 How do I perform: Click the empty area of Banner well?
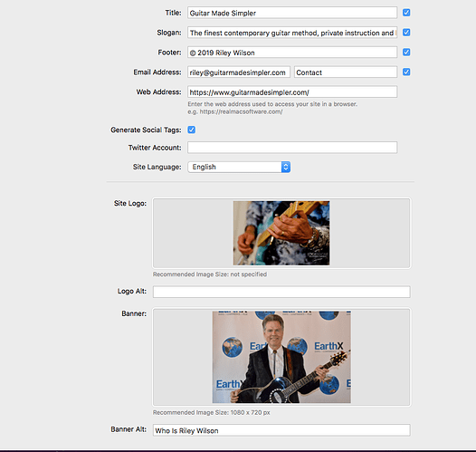pos(380,357)
